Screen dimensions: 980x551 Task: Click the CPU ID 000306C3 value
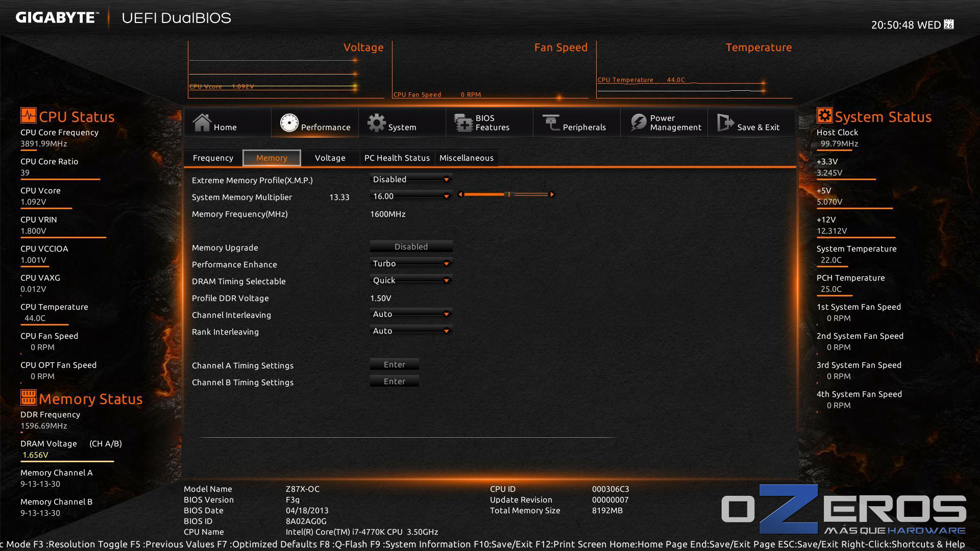(x=610, y=489)
